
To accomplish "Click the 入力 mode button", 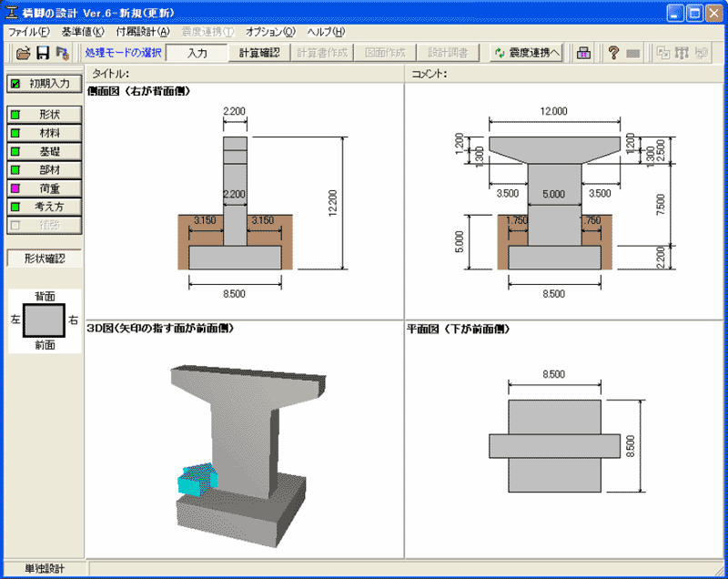I will [x=197, y=53].
